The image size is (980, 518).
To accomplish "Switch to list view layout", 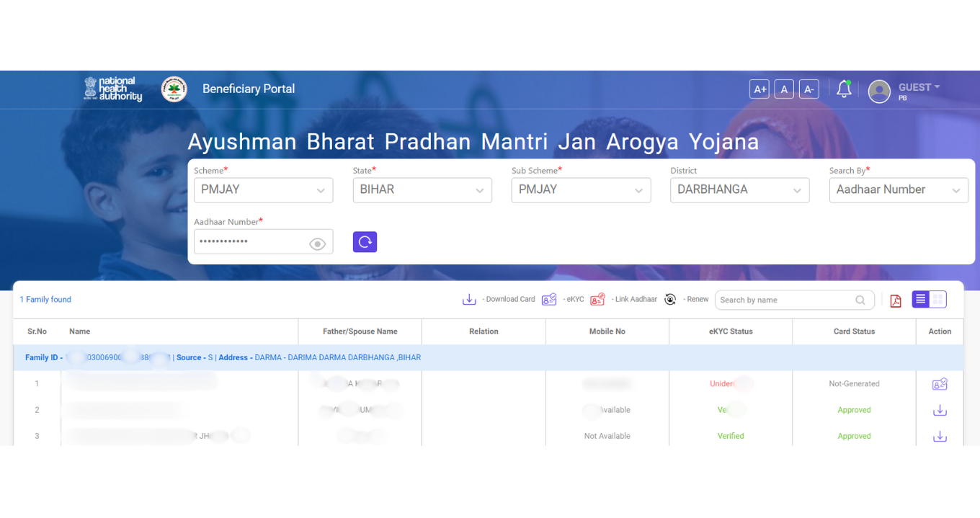I will [x=920, y=300].
